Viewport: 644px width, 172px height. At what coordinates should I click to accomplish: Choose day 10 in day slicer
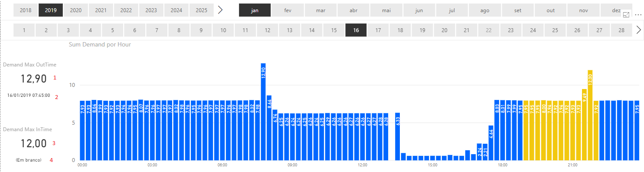[x=223, y=30]
